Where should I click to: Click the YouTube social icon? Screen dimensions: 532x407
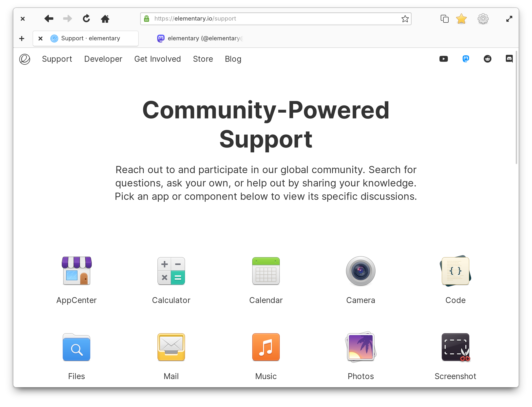[x=444, y=59]
